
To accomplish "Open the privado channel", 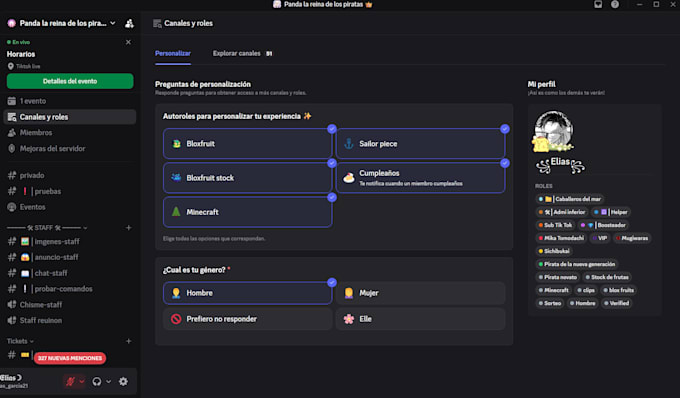I will 70,175.
